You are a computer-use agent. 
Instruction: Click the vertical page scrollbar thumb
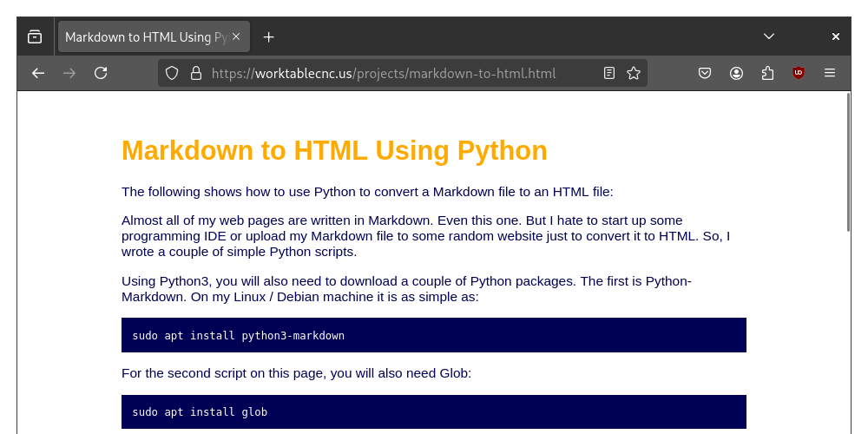coord(848,162)
